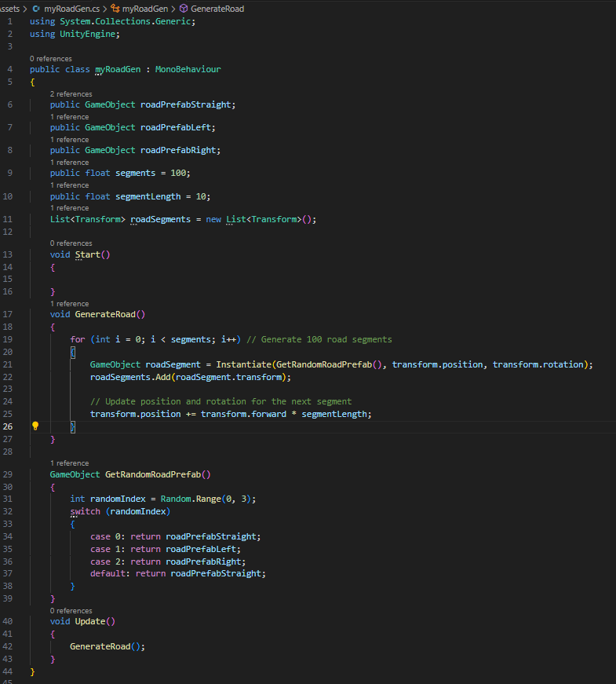Click '1 reference' above GenerateRoad method
The width and height of the screenshot is (616, 684).
pos(69,303)
